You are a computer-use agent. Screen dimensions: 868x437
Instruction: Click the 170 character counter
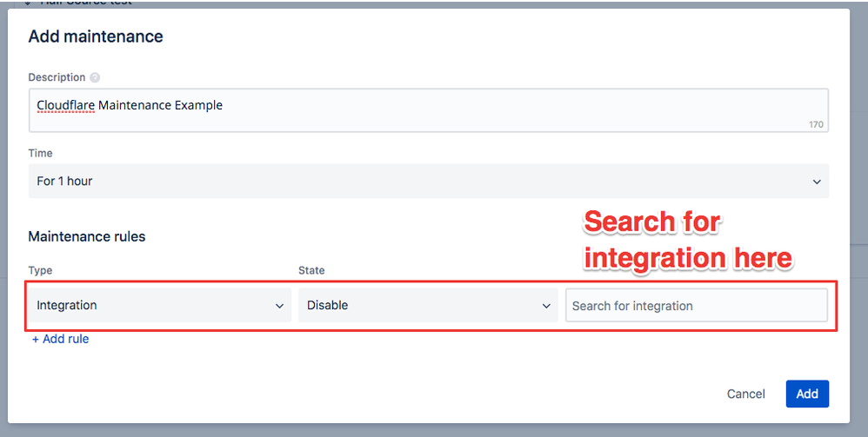click(816, 124)
